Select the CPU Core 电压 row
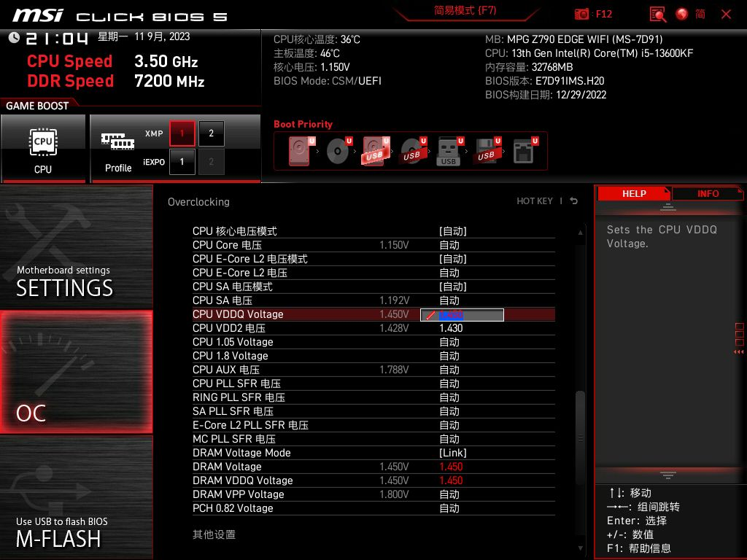747x560 pixels. click(373, 245)
